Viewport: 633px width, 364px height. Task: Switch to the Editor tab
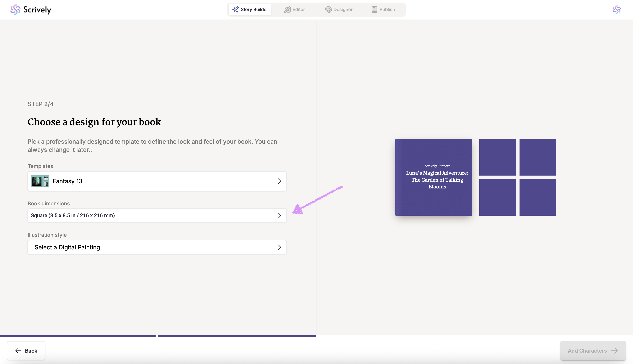coord(295,10)
